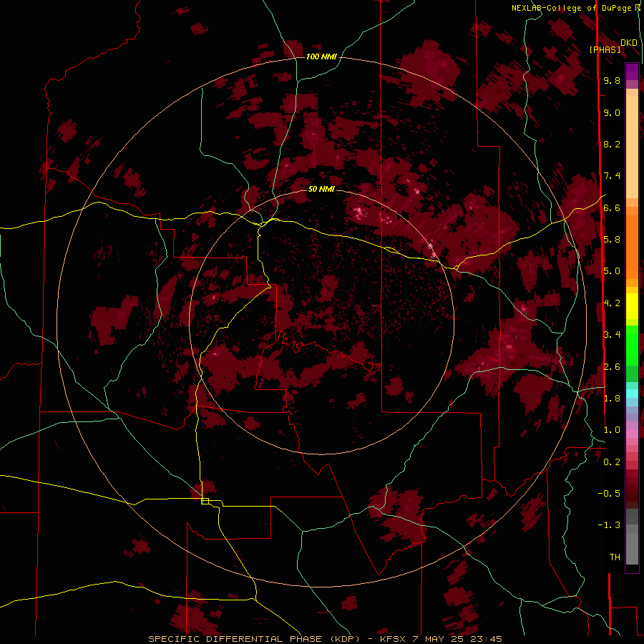Click the -1.3 value on the scale
Image resolution: width=644 pixels, height=644 pixels.
609,525
